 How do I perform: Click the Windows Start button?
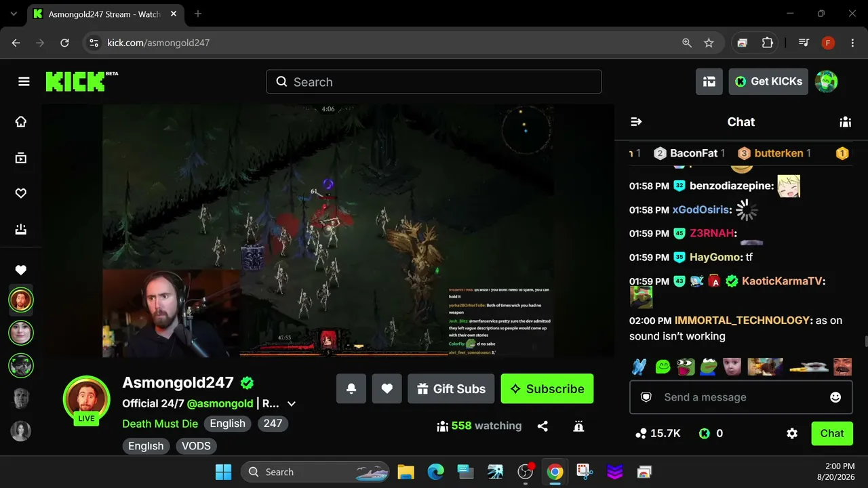pos(223,472)
